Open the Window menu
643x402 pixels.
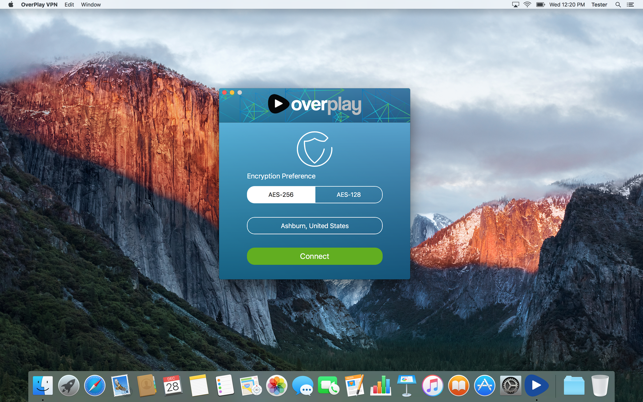coord(91,5)
